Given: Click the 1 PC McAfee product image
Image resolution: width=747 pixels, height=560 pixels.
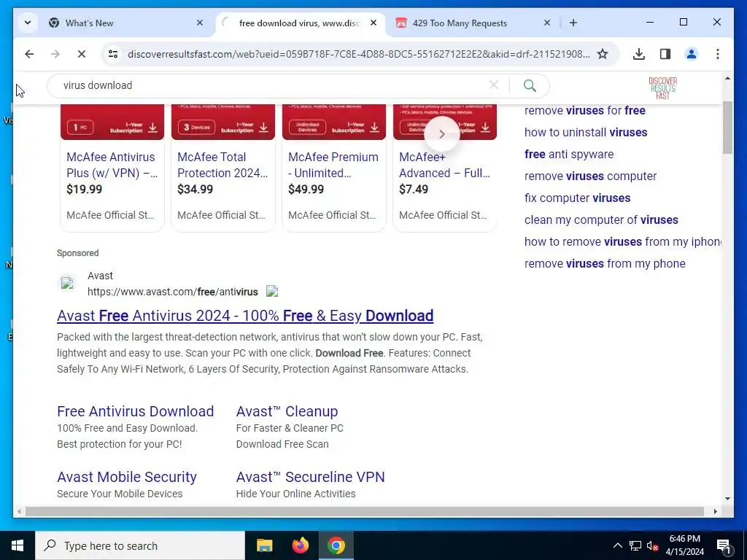Looking at the screenshot, I should coord(112,122).
